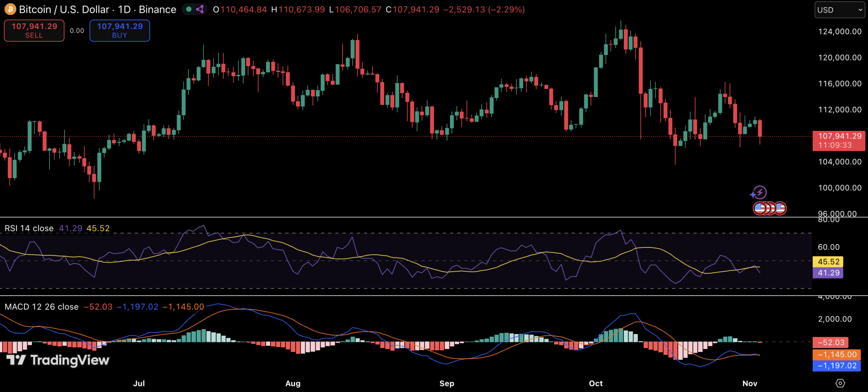Click the purple connected-nodes icon beside Binance
Screen dimensions: 868x392
(x=200, y=9)
